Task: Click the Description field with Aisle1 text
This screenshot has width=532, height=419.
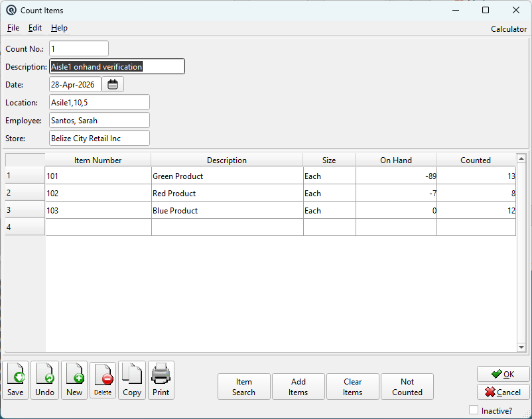Action: tap(117, 66)
